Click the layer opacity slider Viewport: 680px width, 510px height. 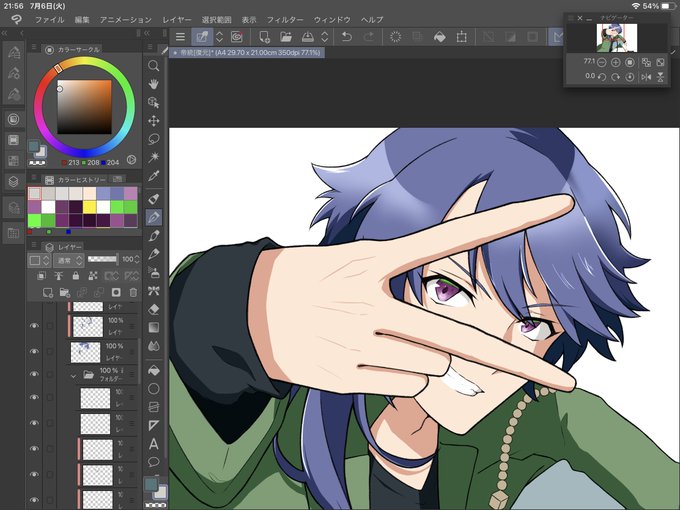(x=102, y=259)
